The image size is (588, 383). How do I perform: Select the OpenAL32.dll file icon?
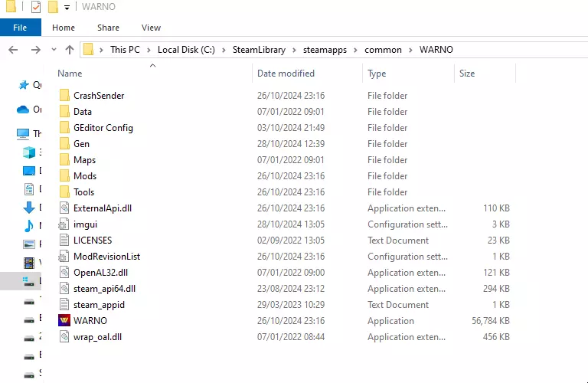pos(64,273)
